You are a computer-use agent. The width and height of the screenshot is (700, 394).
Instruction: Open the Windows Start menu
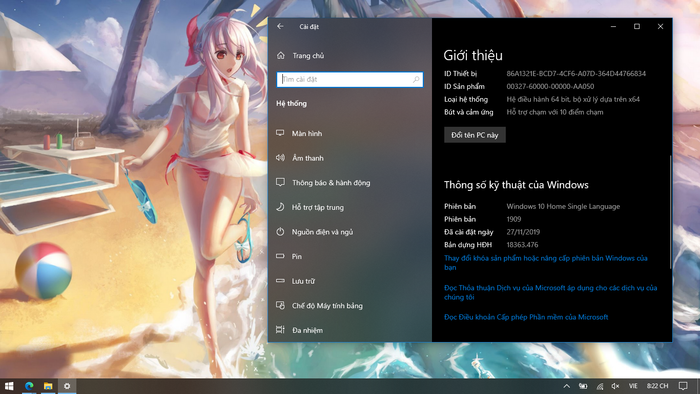click(x=9, y=386)
